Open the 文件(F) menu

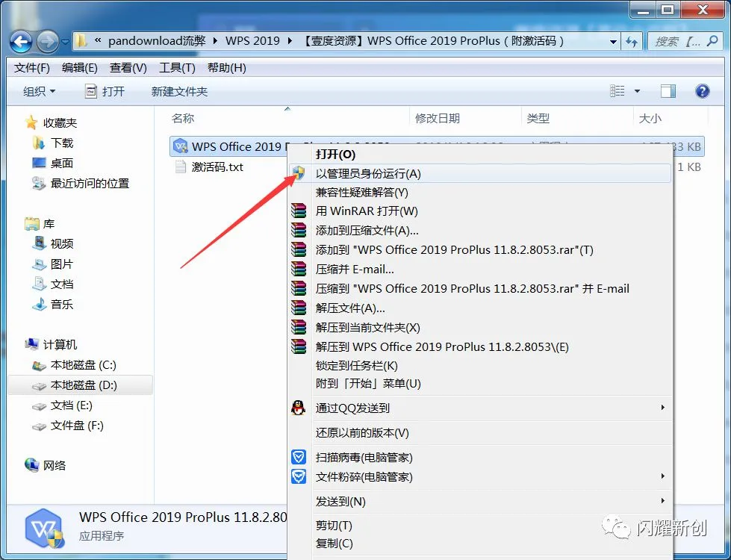(x=31, y=68)
